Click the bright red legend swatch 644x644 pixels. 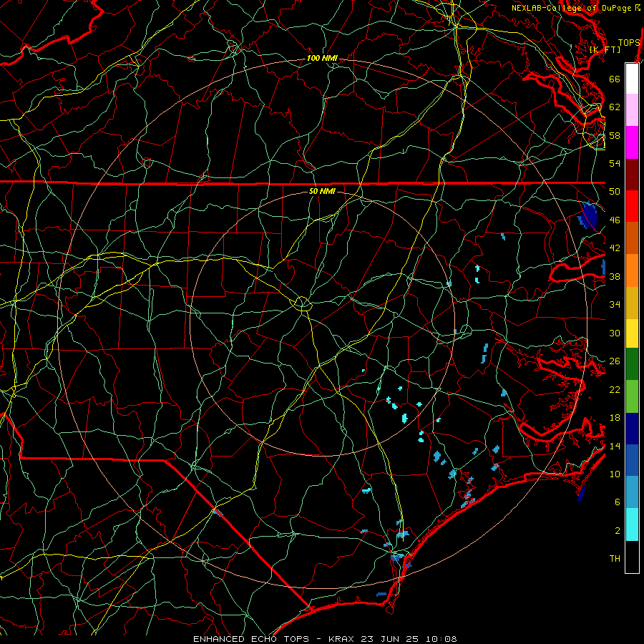[x=632, y=206]
